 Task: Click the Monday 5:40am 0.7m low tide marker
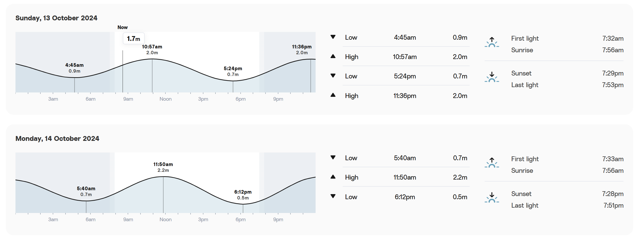coord(86,191)
